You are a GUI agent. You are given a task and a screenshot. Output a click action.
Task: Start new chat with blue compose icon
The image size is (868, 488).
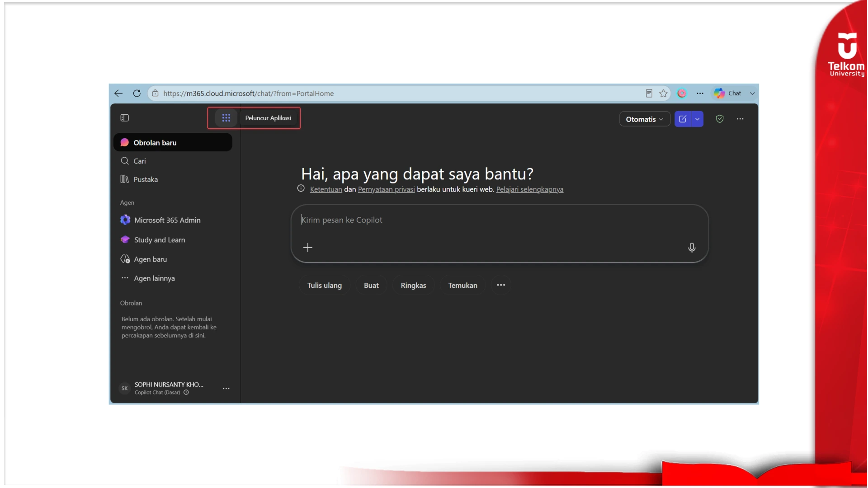pyautogui.click(x=683, y=119)
